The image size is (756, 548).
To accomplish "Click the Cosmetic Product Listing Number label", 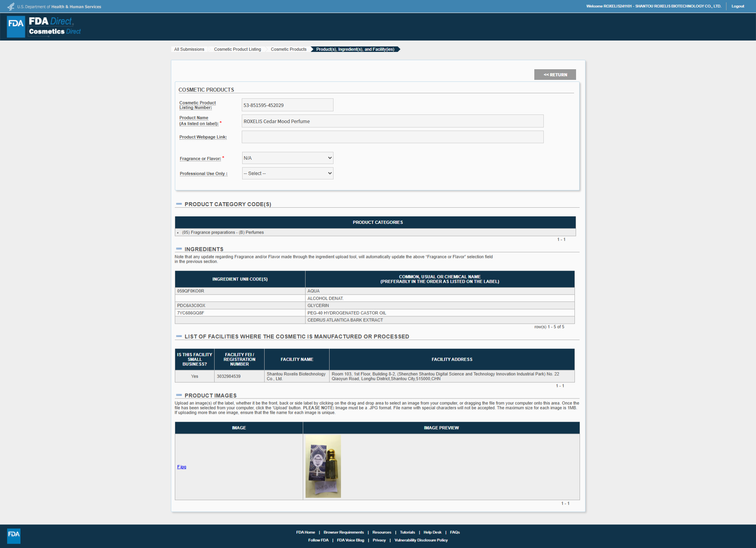I will pyautogui.click(x=198, y=105).
